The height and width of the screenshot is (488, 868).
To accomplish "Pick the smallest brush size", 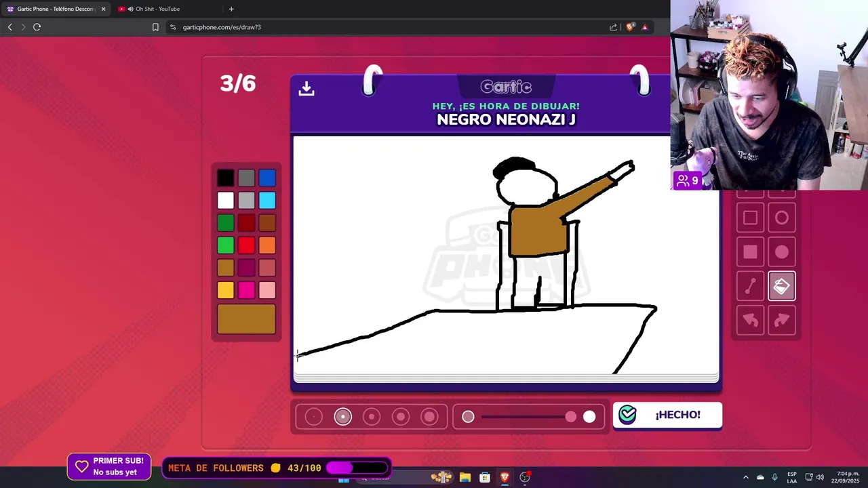I will (x=313, y=417).
